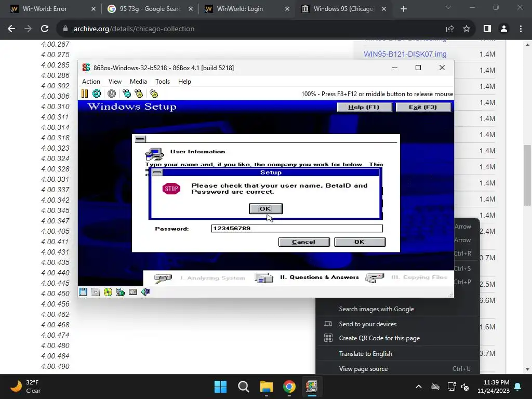The height and width of the screenshot is (399, 532).
Task: Click the network status bar icon
Action: (121, 292)
